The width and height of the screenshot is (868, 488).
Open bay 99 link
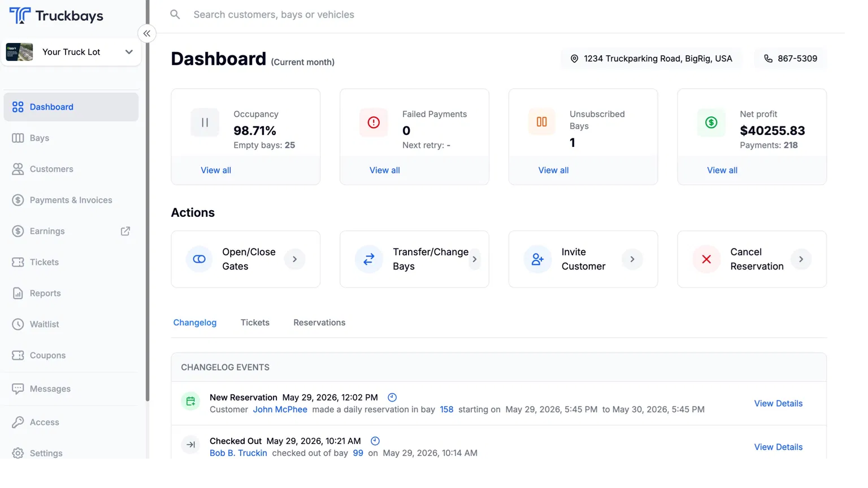click(358, 453)
